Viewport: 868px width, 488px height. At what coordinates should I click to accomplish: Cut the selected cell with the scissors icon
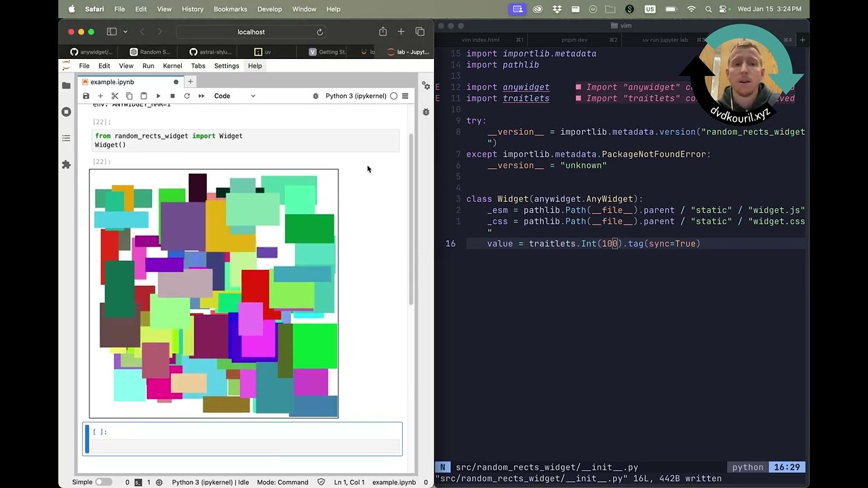tap(115, 96)
